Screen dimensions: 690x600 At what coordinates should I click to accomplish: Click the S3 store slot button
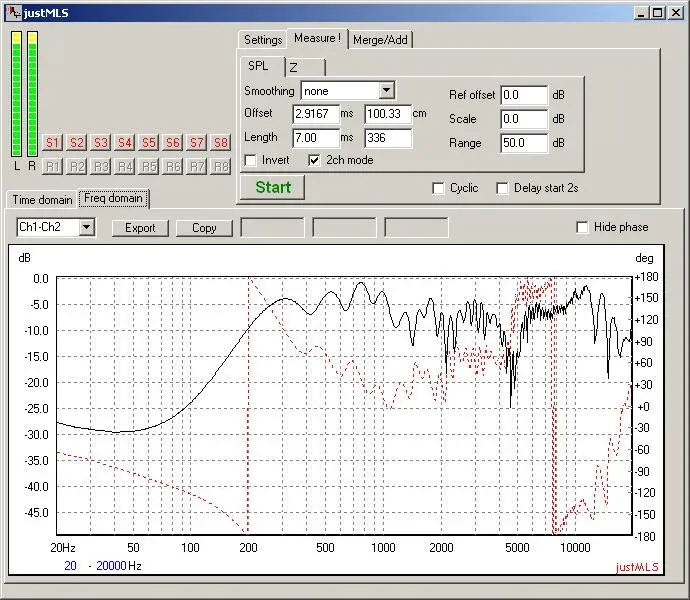(100, 143)
